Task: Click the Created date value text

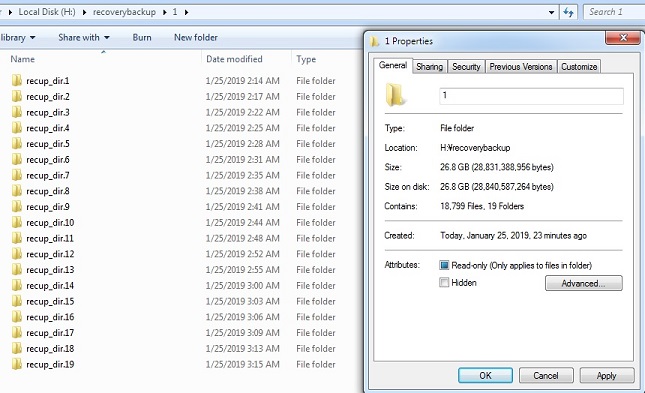Action: pos(513,235)
